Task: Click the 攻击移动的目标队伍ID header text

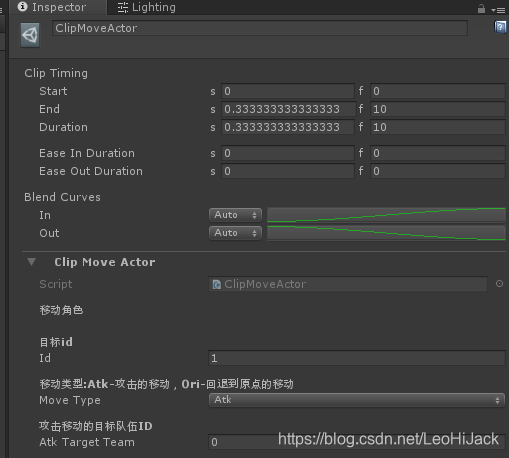Action: tap(96, 426)
